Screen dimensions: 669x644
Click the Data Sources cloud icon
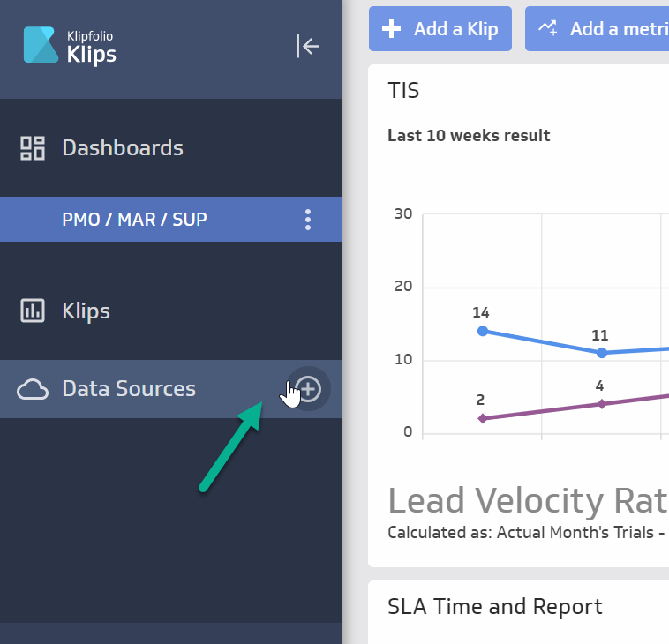pyautogui.click(x=33, y=389)
